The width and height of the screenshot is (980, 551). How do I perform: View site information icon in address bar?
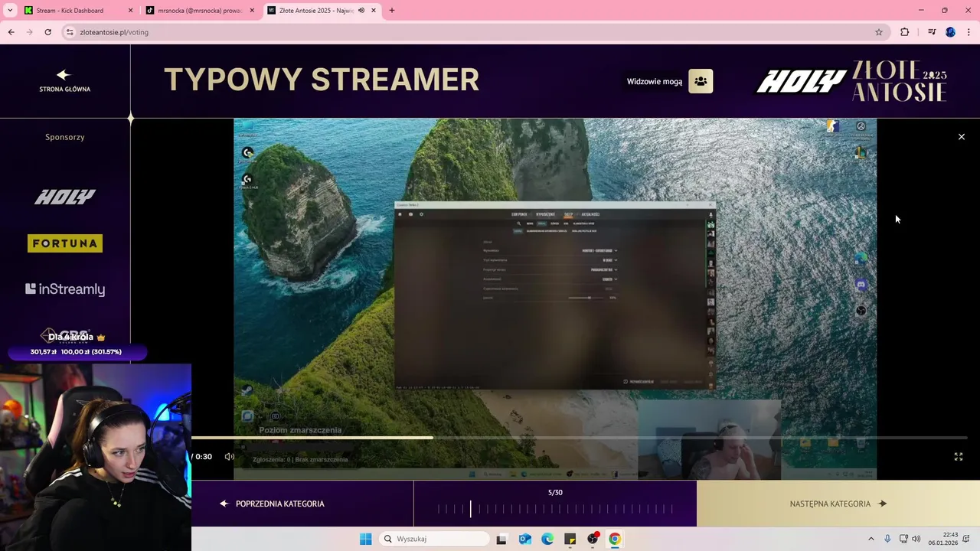70,32
